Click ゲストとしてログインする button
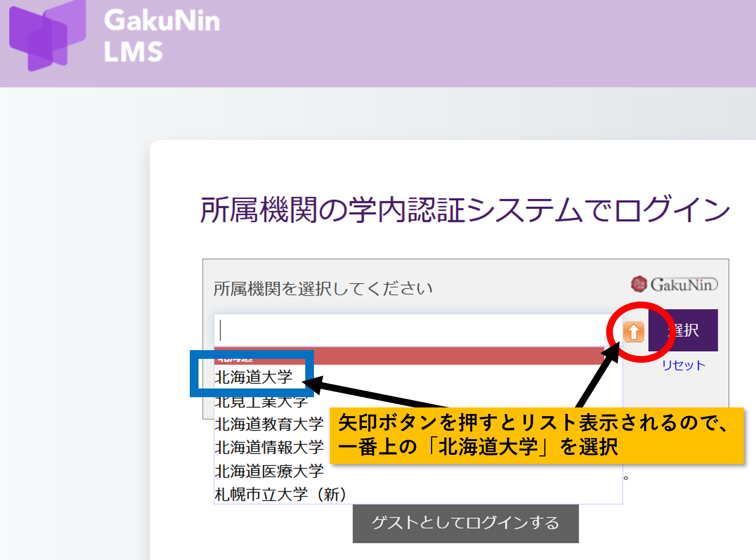The height and width of the screenshot is (560, 756). 465,523
